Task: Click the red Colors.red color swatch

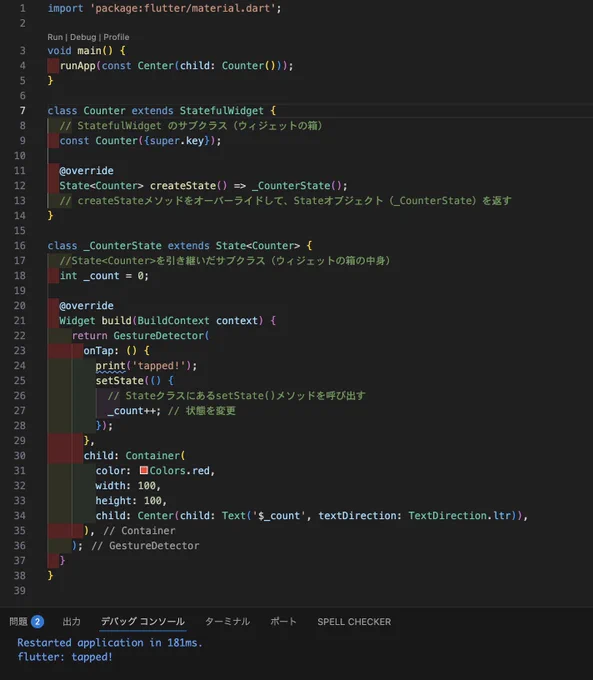Action: [x=144, y=470]
